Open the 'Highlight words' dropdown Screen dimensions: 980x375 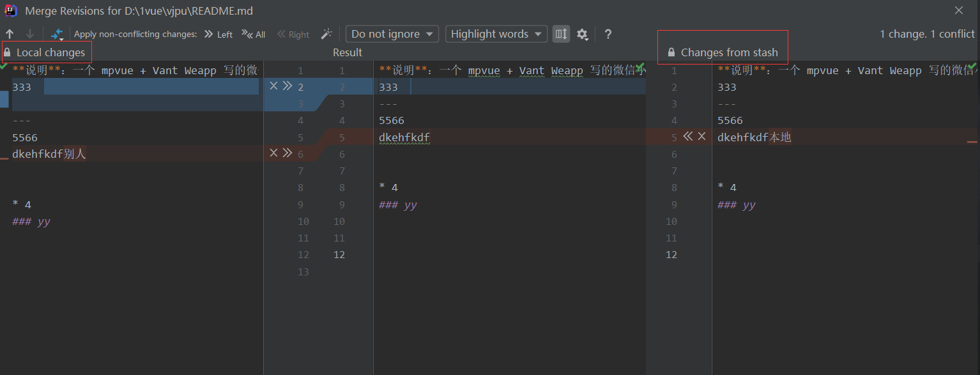496,34
